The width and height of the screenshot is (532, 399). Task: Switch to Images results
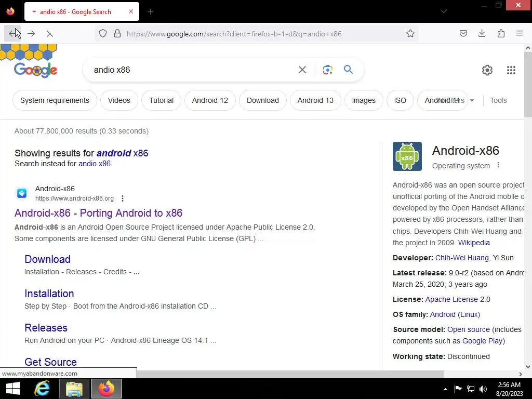pyautogui.click(x=364, y=100)
